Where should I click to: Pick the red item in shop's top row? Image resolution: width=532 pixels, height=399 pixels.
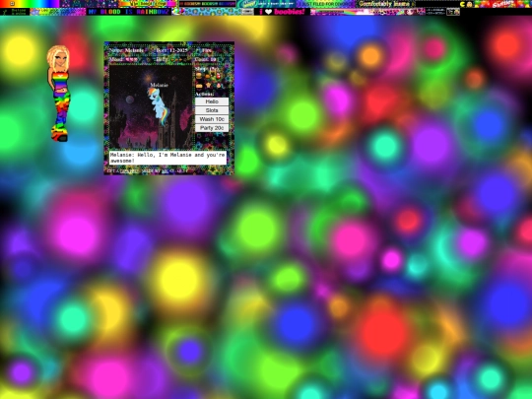pos(218,76)
